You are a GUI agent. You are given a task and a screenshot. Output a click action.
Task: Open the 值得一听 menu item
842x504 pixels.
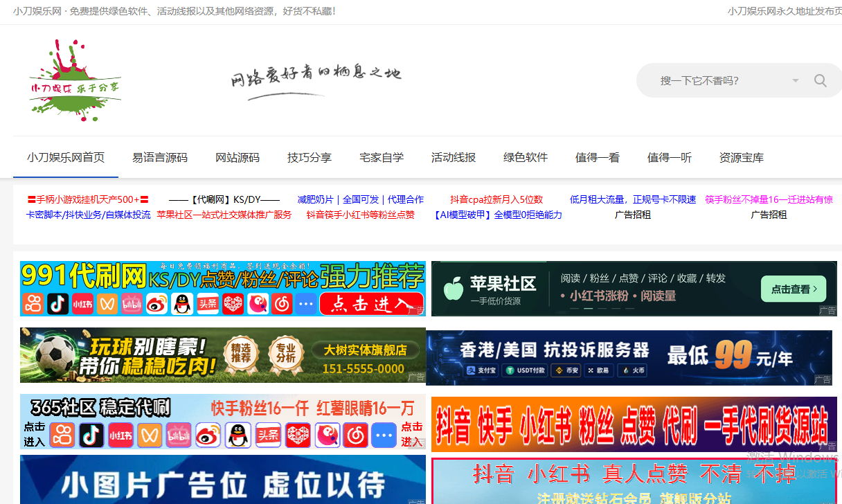click(x=670, y=157)
